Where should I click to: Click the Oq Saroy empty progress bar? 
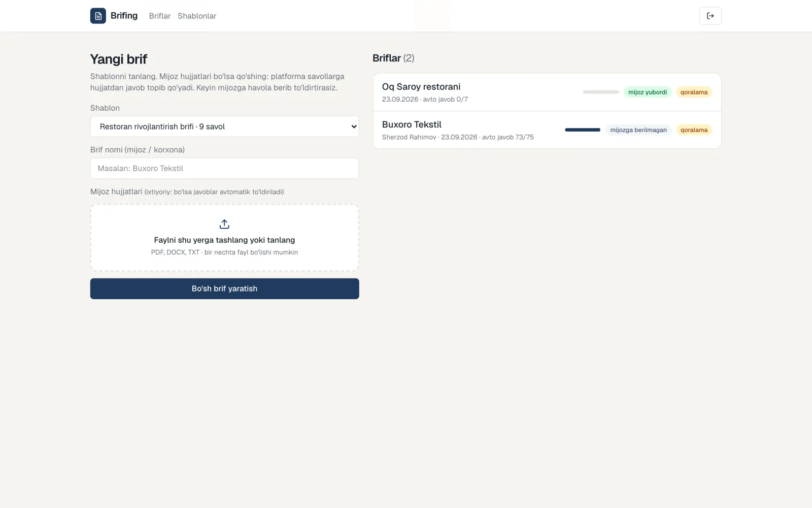(601, 92)
